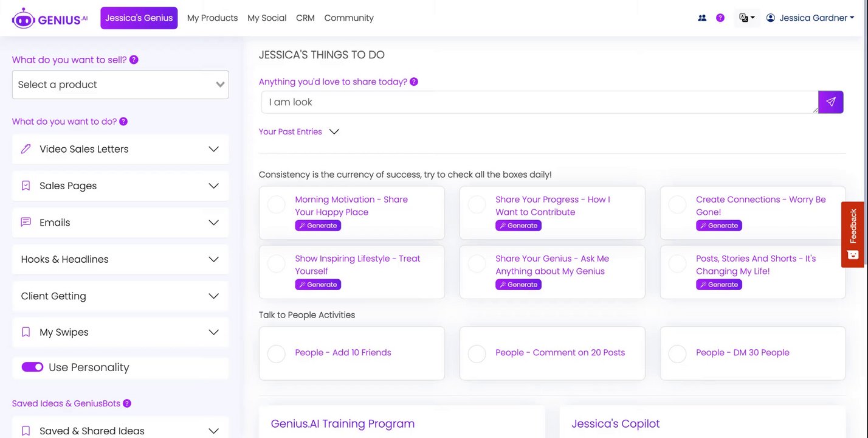Viewport: 868px width, 438px height.
Task: Click help icon next to Saved Ideas & GeniusBots
Action: coord(127,403)
